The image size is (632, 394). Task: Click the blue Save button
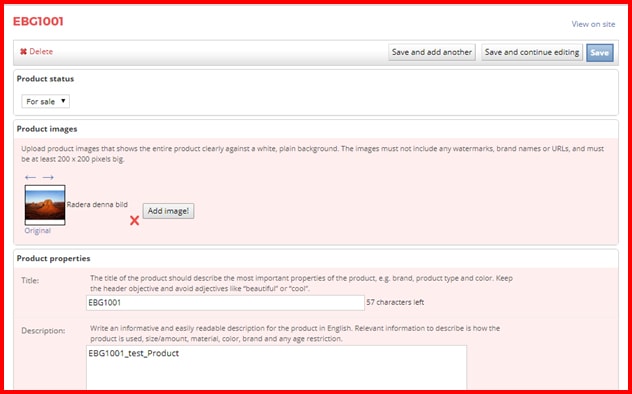(600, 53)
